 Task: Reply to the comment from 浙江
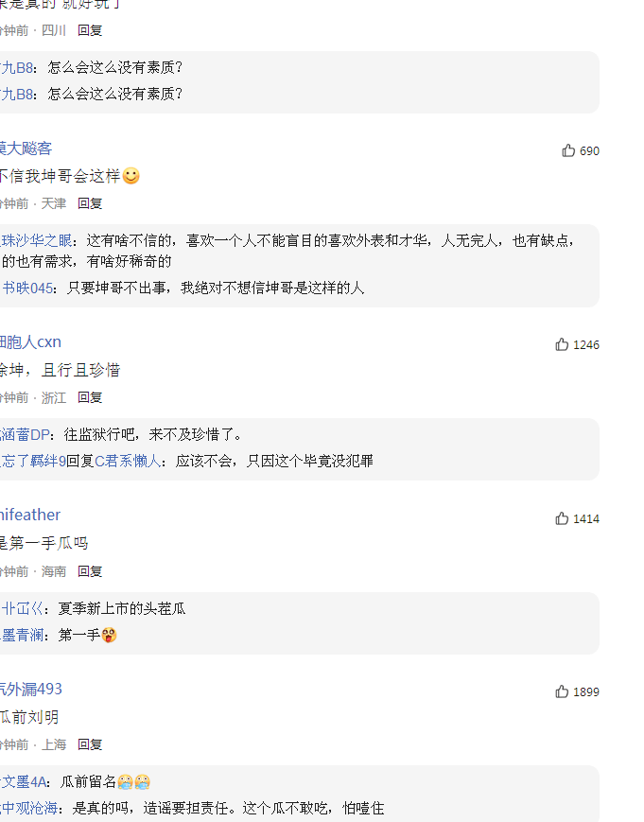pos(90,397)
